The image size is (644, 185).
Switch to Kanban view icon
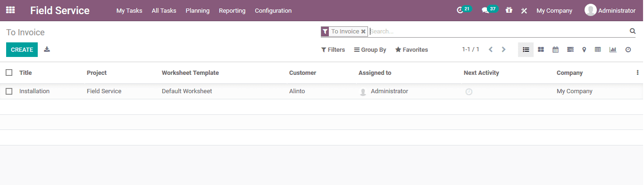(x=541, y=49)
